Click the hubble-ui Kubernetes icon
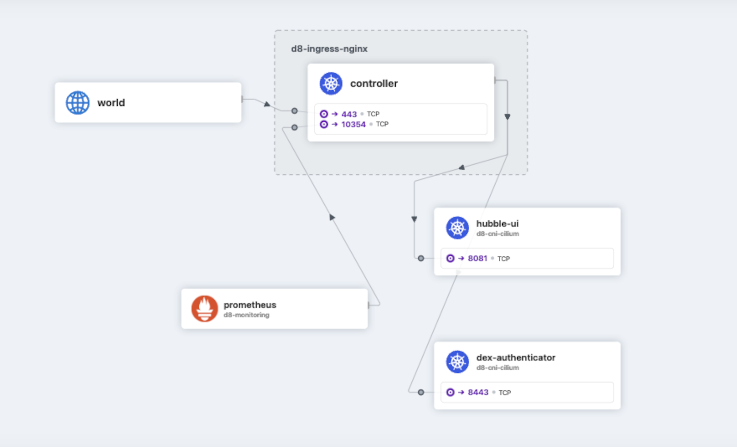 [457, 227]
